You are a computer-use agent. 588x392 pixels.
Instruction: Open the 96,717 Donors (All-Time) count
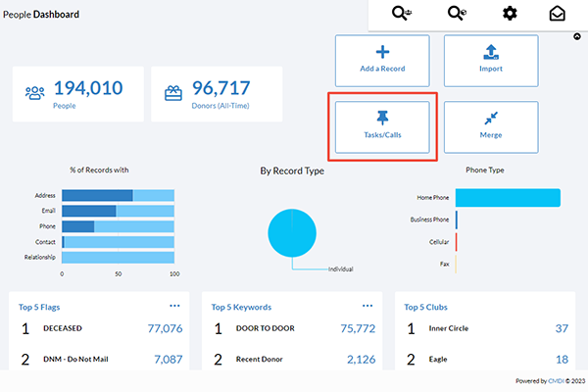[x=220, y=88]
